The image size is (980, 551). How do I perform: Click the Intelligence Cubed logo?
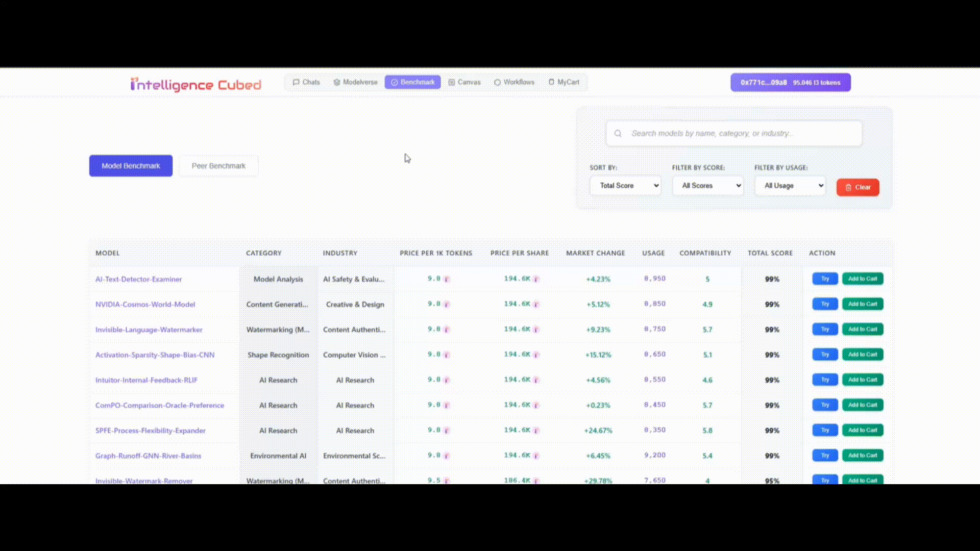click(x=197, y=84)
